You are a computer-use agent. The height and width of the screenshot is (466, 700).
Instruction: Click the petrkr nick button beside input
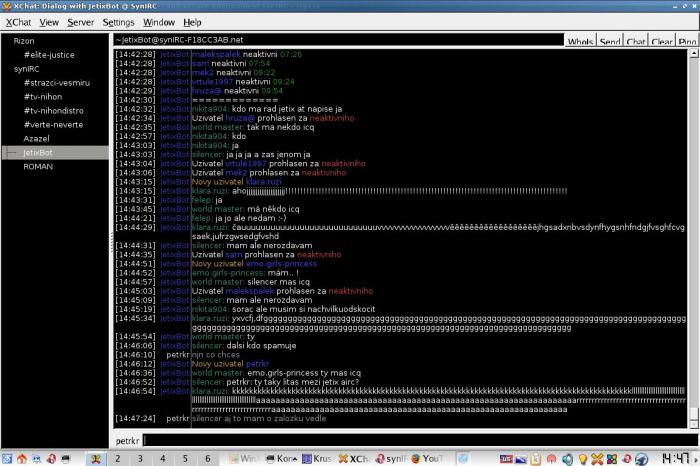click(x=127, y=441)
